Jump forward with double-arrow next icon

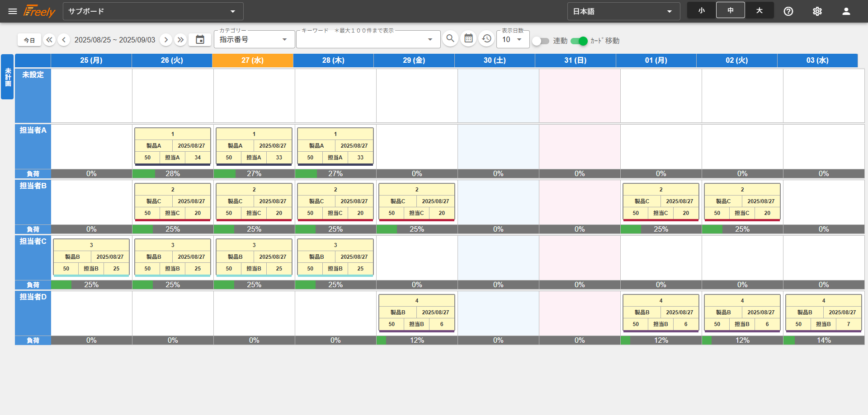pyautogui.click(x=180, y=40)
